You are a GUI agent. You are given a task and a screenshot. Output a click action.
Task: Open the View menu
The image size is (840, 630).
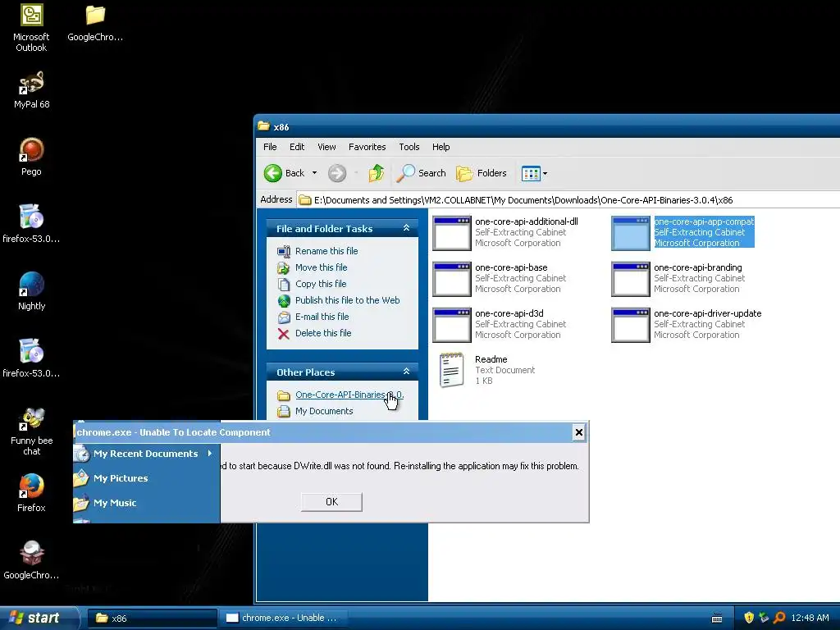coord(326,147)
